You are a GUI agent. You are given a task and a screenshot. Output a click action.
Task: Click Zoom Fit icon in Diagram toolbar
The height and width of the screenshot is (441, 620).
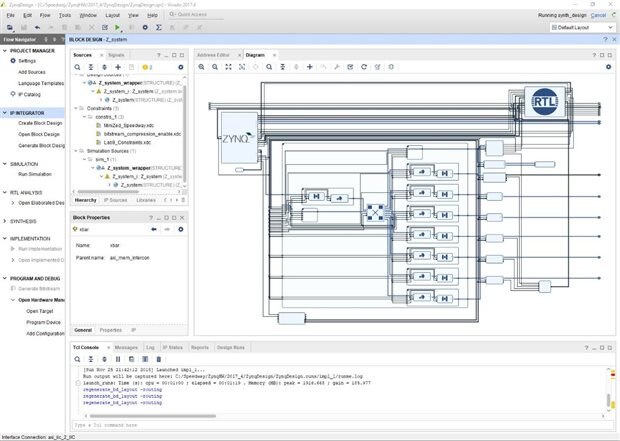tap(228, 66)
